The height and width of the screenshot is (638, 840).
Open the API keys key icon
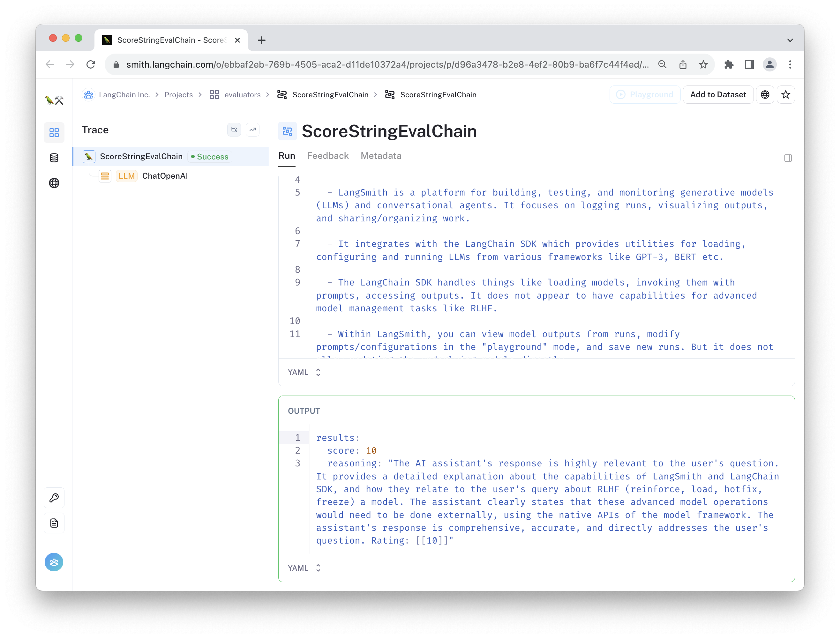(x=54, y=498)
